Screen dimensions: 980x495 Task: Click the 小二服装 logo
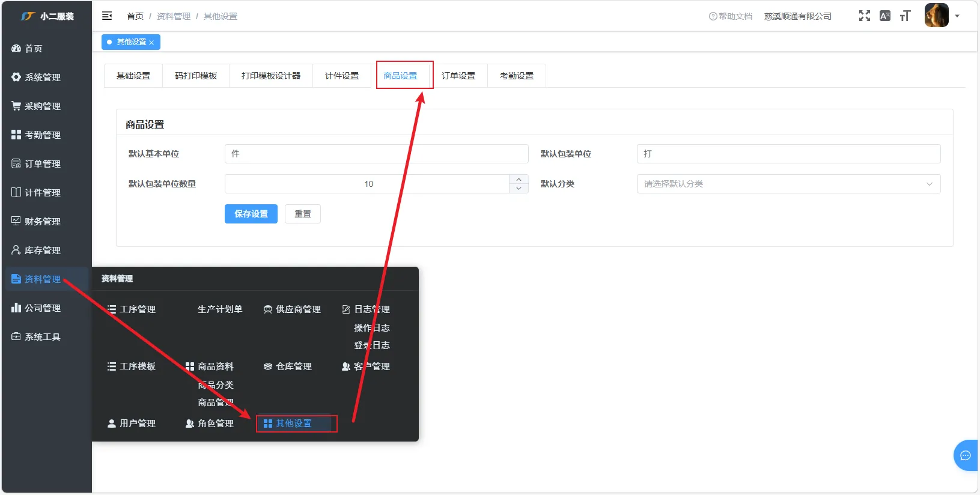[47, 16]
